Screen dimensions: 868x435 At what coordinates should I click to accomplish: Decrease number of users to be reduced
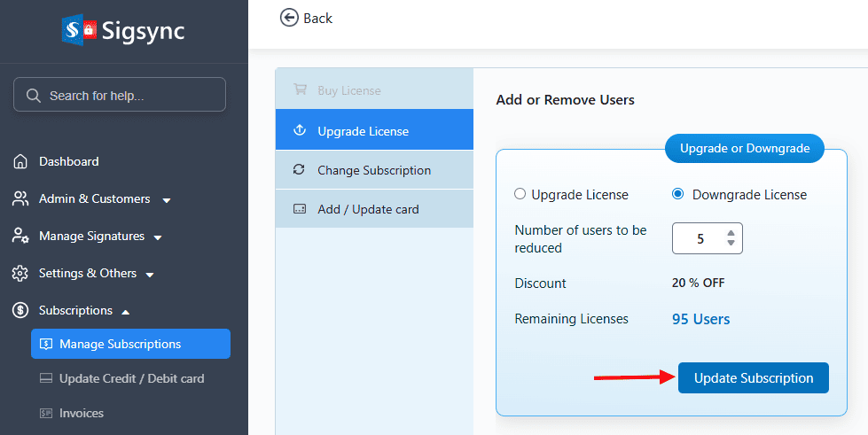730,243
